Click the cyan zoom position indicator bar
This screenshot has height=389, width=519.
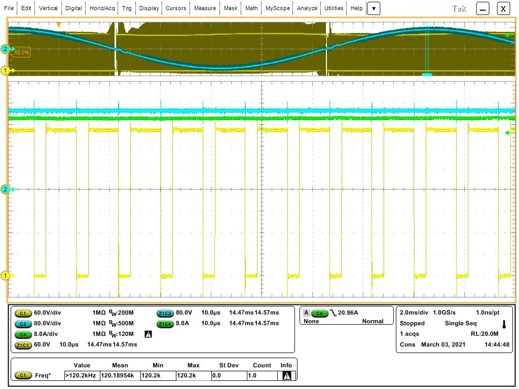coord(427,74)
